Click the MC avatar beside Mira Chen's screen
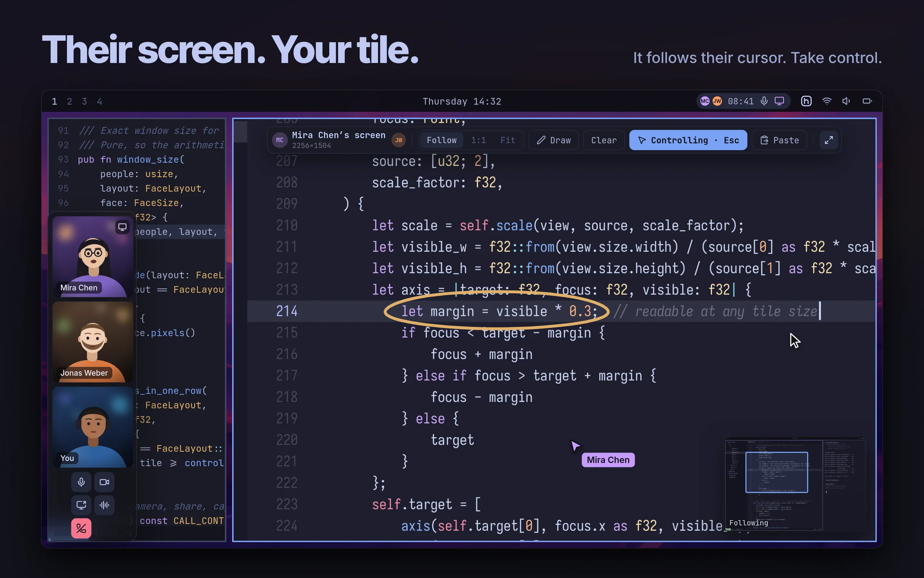 [x=280, y=140]
